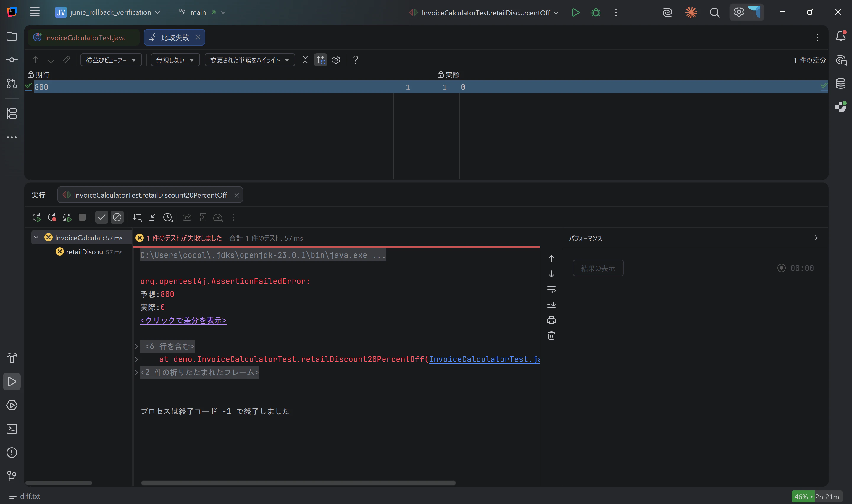Open diff help question mark

(x=355, y=60)
